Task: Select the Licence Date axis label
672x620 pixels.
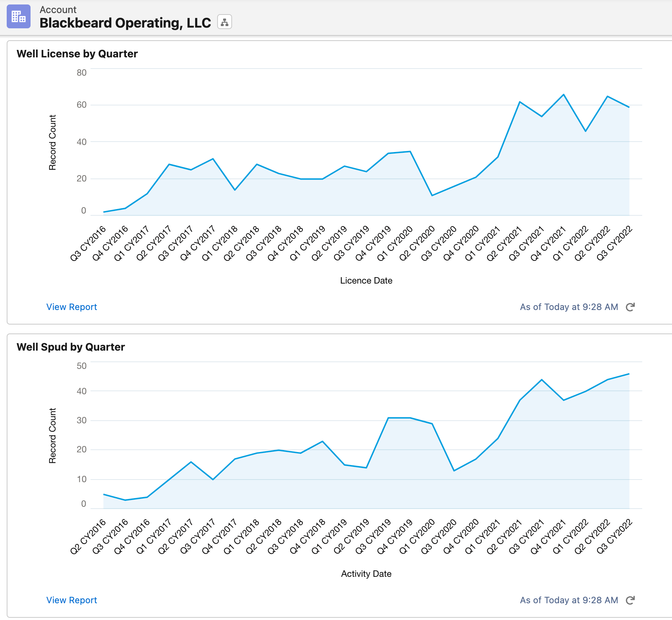Action: coord(366,281)
